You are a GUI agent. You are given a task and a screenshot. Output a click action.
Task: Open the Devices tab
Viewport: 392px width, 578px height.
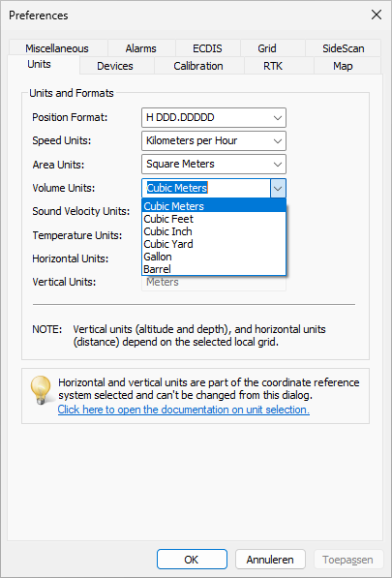(x=115, y=66)
